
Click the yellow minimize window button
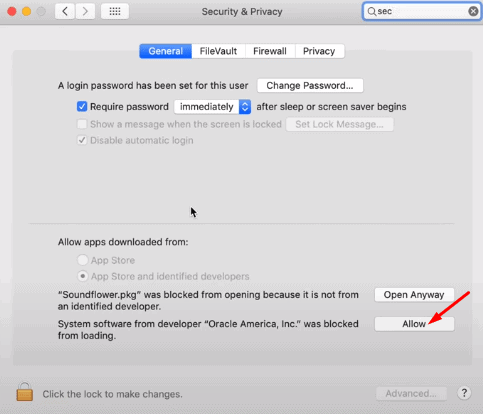[26, 12]
